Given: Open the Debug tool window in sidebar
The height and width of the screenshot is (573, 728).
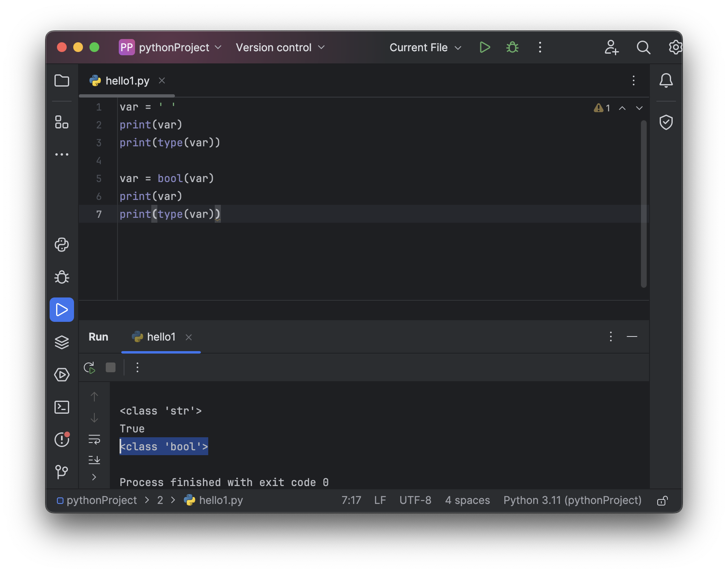Looking at the screenshot, I should click(x=62, y=277).
